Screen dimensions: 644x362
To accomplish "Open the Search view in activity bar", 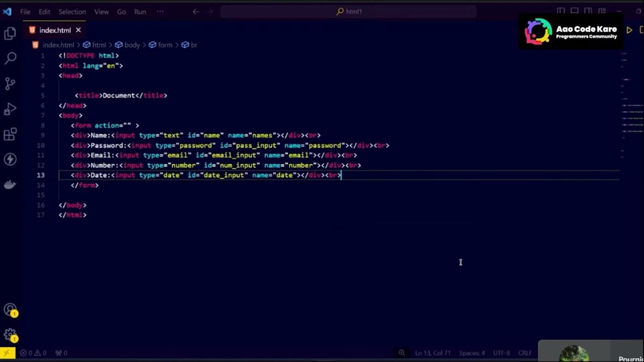I will tap(10, 58).
